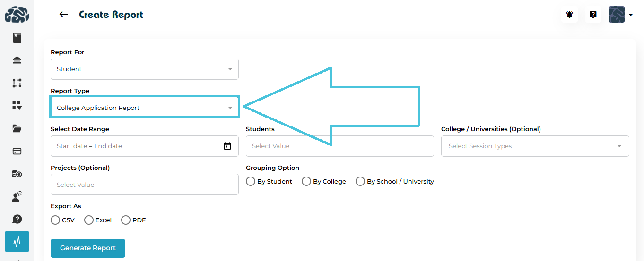This screenshot has height=261, width=644.
Task: Click the calendar icon in date range
Action: 227,146
